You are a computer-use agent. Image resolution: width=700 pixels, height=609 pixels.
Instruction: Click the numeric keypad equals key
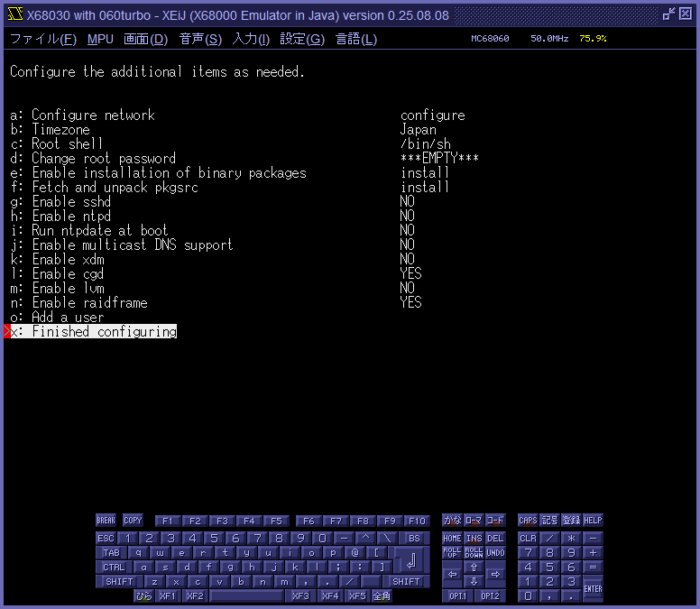point(593,567)
